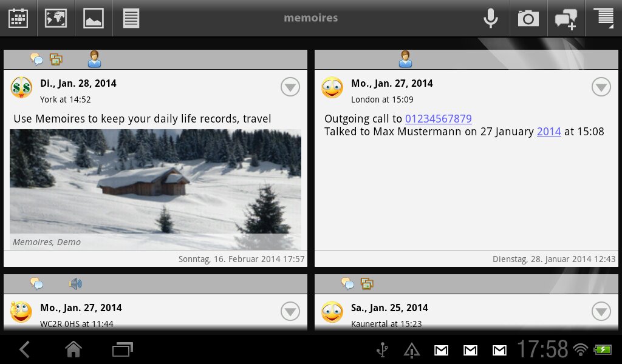
Task: Expand options for Kaunertal entry
Action: tap(601, 312)
